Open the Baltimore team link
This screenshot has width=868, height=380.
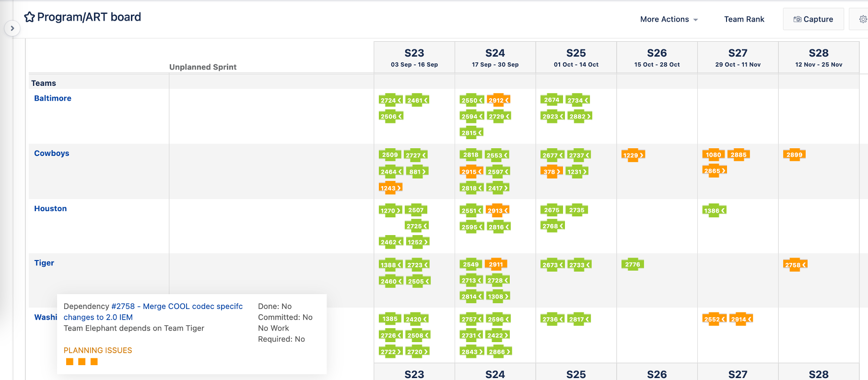tap(53, 98)
